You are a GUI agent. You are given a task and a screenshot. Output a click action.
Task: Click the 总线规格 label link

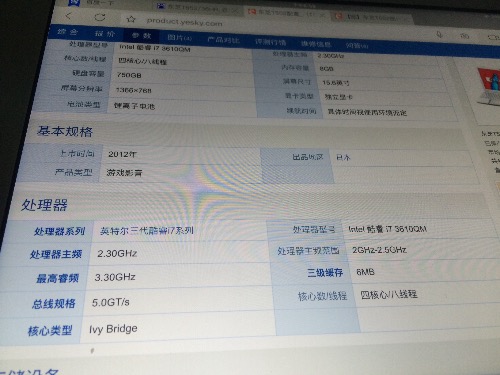coord(54,304)
